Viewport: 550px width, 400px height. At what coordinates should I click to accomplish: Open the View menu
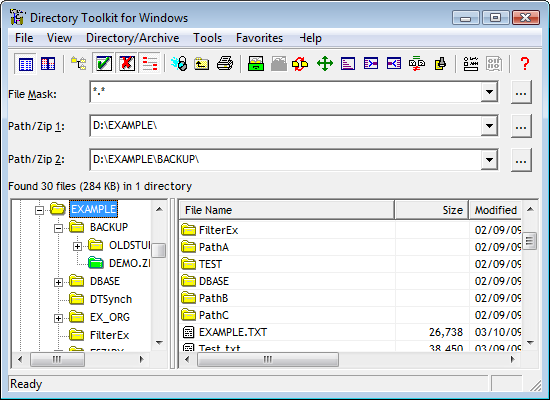[59, 38]
